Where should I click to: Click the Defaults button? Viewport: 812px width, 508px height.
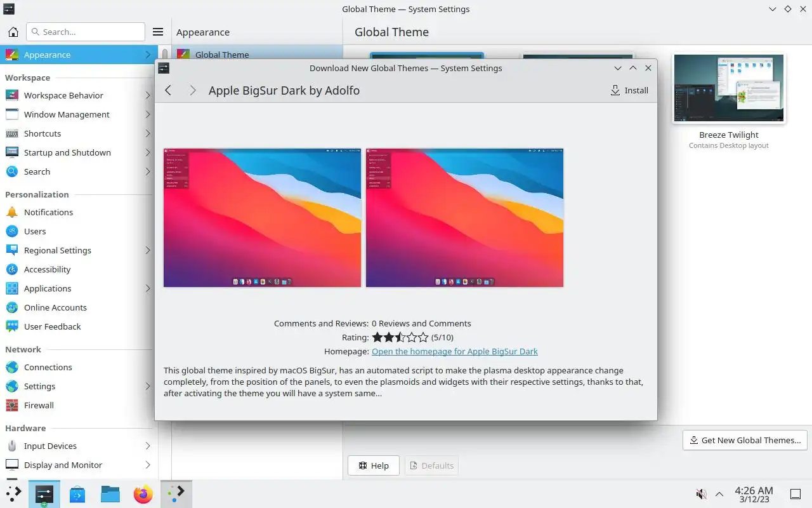[431, 465]
